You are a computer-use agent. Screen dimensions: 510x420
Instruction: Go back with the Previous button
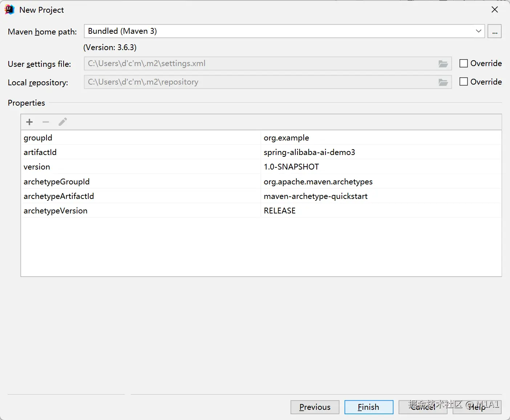[315, 407]
